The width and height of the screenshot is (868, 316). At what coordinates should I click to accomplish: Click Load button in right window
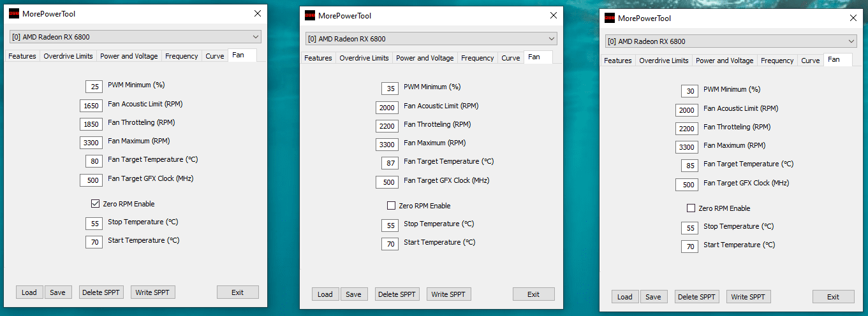625,297
